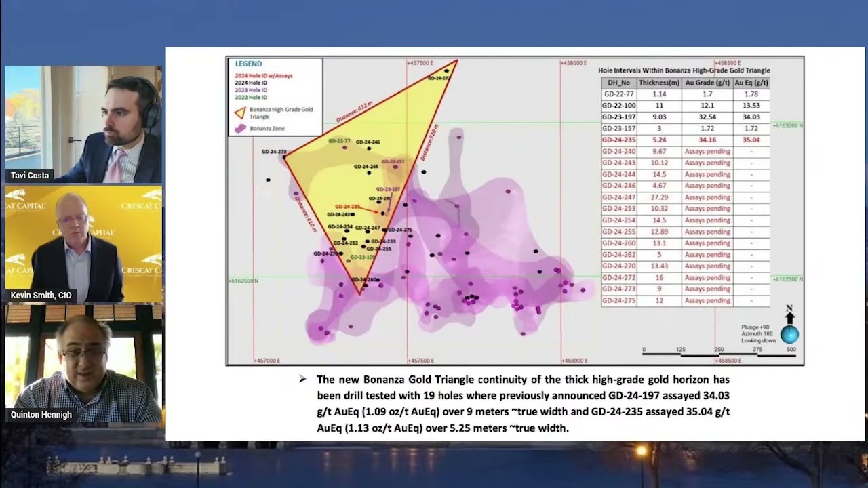
Task: Click the 'DH_No' column header
Action: coord(618,83)
